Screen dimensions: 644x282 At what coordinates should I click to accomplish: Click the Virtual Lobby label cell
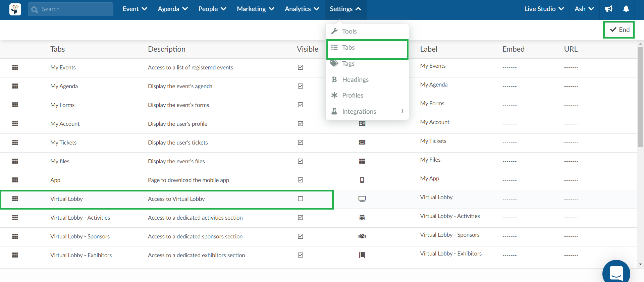coord(436,197)
